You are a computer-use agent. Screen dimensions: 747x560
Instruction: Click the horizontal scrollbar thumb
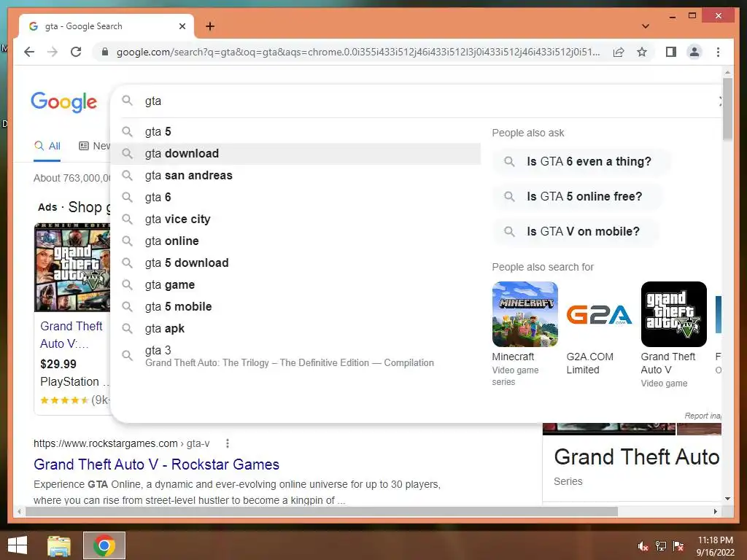coord(322,511)
